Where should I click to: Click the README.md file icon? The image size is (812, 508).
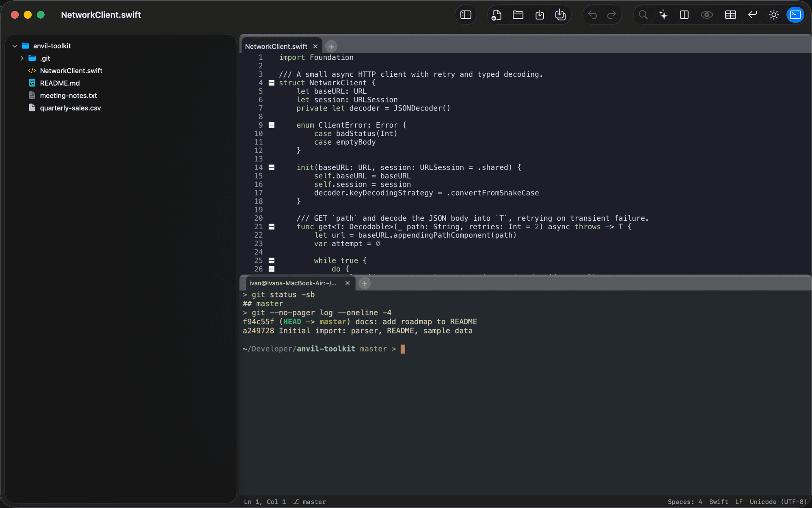click(32, 83)
